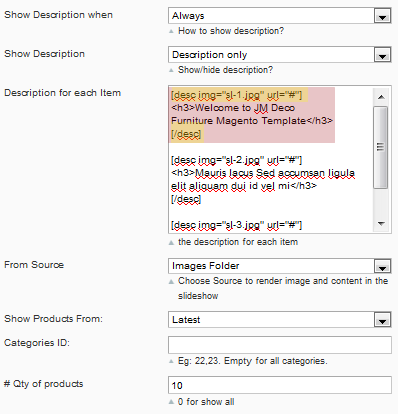Click the dropdown arrow next to Images Folder
398x414 pixels.
click(x=382, y=266)
